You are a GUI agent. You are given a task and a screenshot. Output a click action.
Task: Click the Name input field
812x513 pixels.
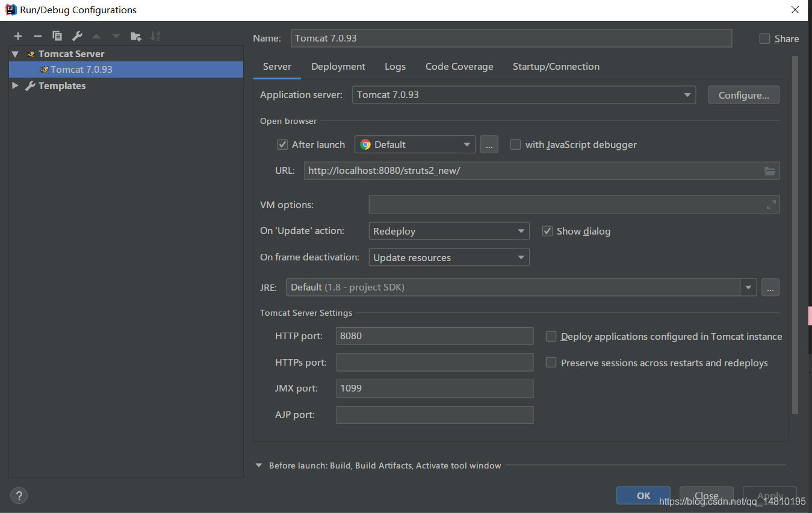pyautogui.click(x=512, y=38)
